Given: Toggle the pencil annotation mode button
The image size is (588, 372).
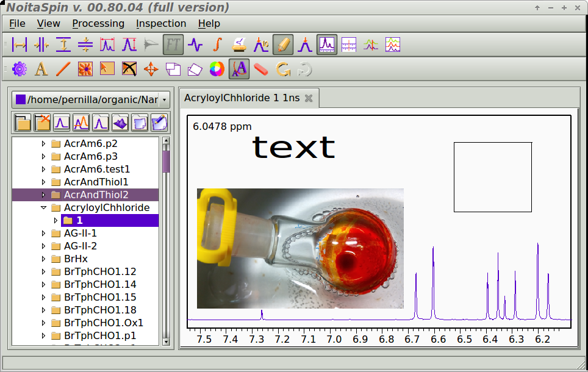Looking at the screenshot, I should [x=283, y=45].
